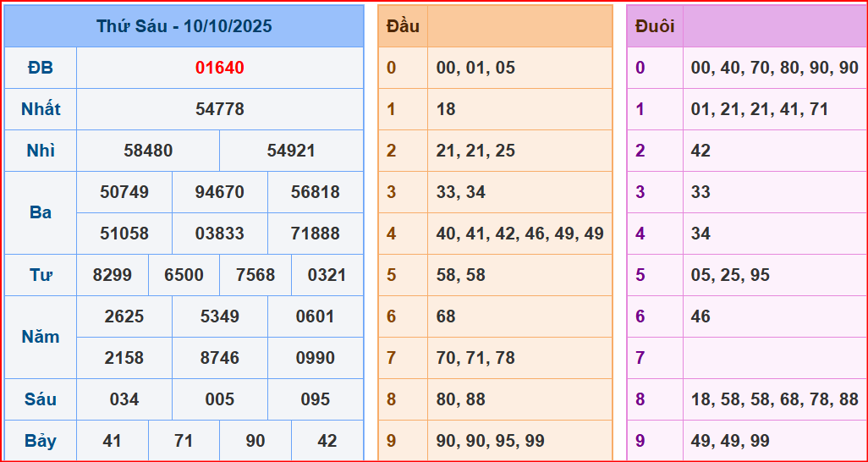Select Đuôi values 49, 49, 99
This screenshot has width=868, height=462.
click(730, 441)
